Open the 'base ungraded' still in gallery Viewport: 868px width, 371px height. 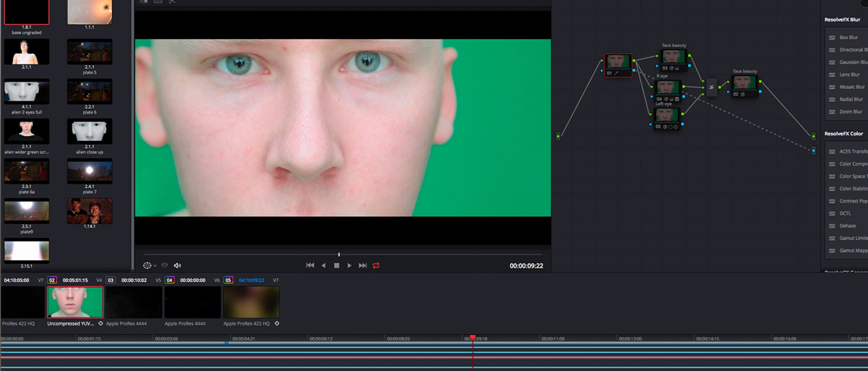27,12
